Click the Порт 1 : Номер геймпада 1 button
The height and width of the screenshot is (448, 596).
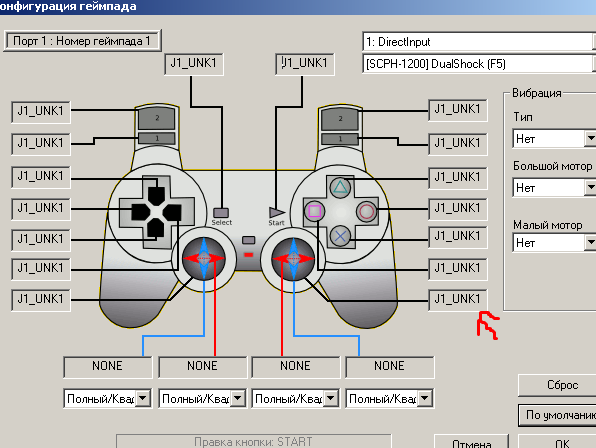[82, 41]
